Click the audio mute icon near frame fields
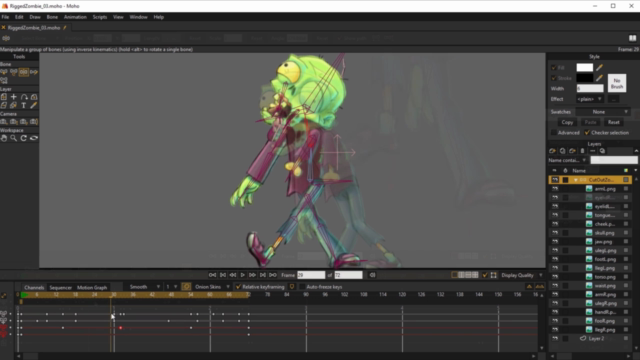Viewport: 640px width, 360px height. click(372, 275)
